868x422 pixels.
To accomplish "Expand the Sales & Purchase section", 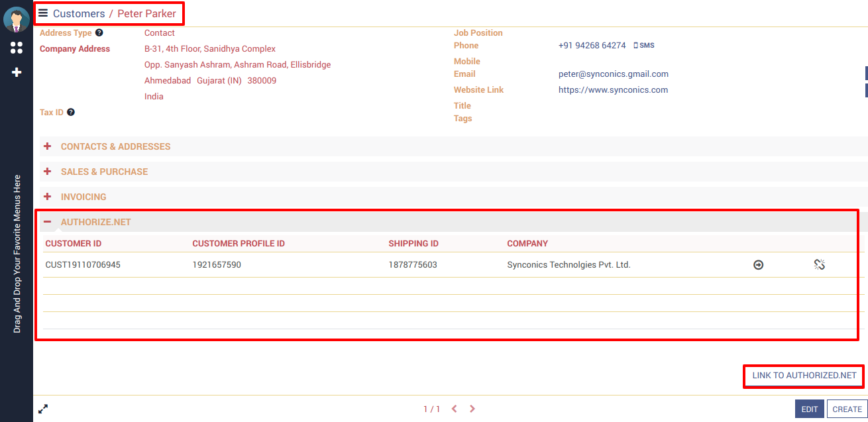I will point(104,172).
